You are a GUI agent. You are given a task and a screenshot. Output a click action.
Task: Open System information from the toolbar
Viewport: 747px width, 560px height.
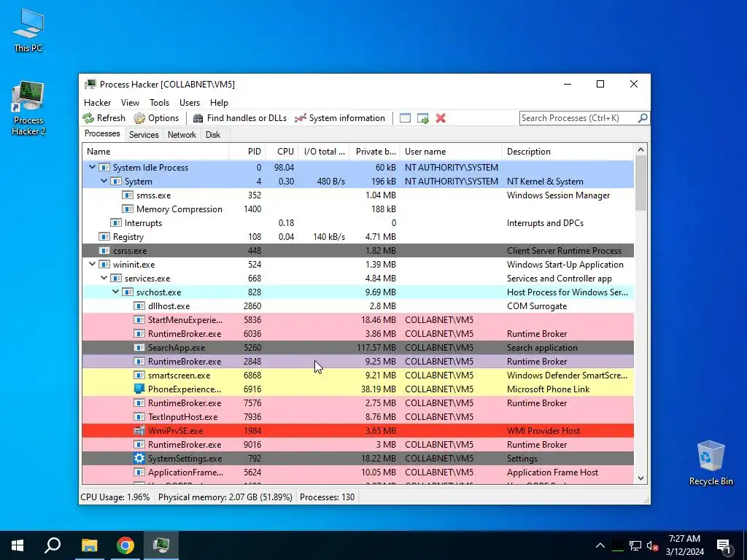tap(340, 118)
